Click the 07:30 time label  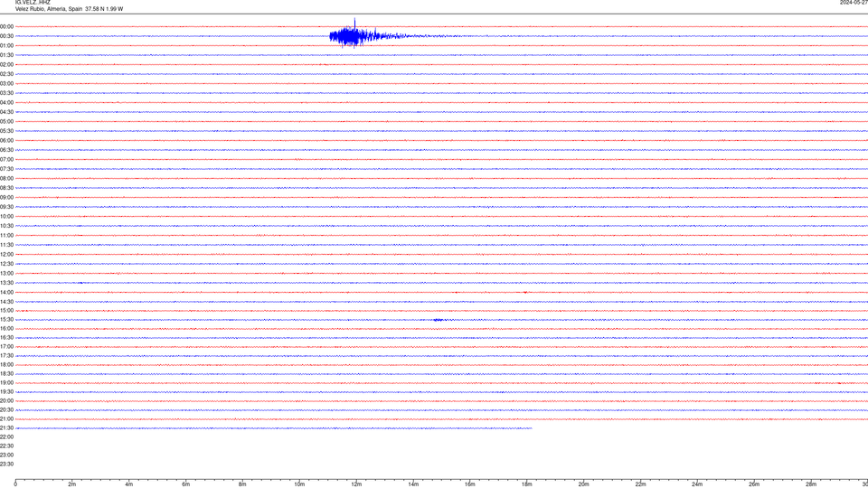(6, 169)
